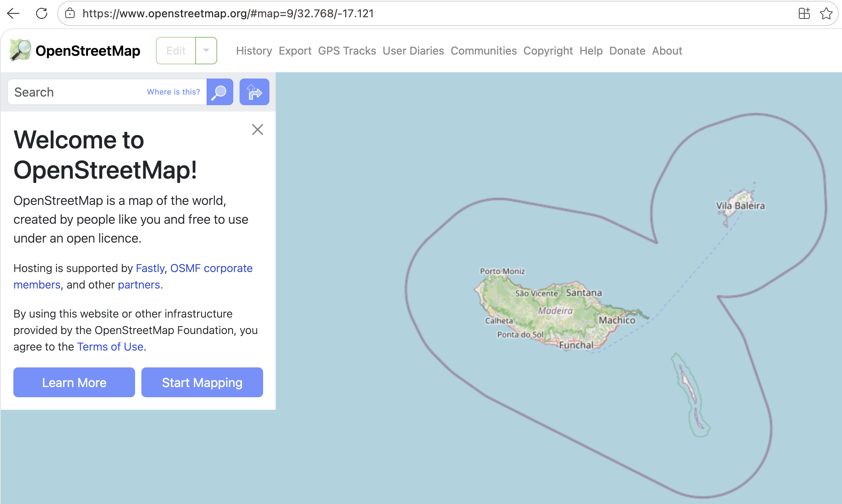Click the Edit button
842x504 pixels.
pos(176,51)
